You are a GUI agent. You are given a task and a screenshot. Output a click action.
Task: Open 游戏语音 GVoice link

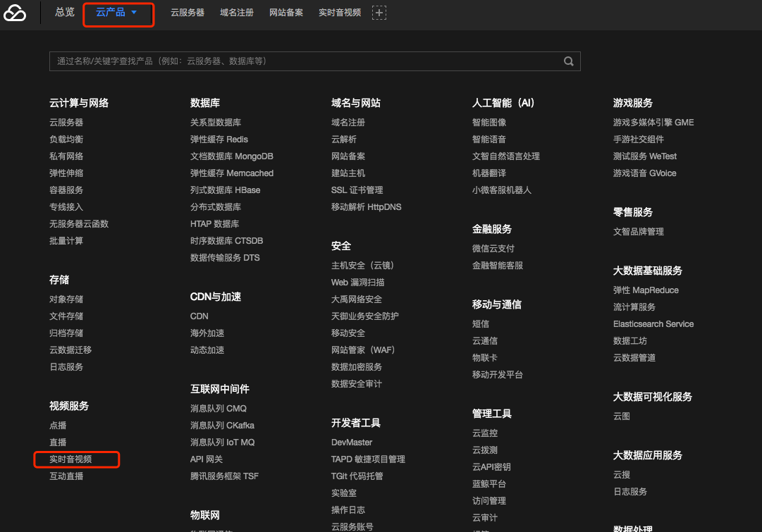click(x=644, y=173)
